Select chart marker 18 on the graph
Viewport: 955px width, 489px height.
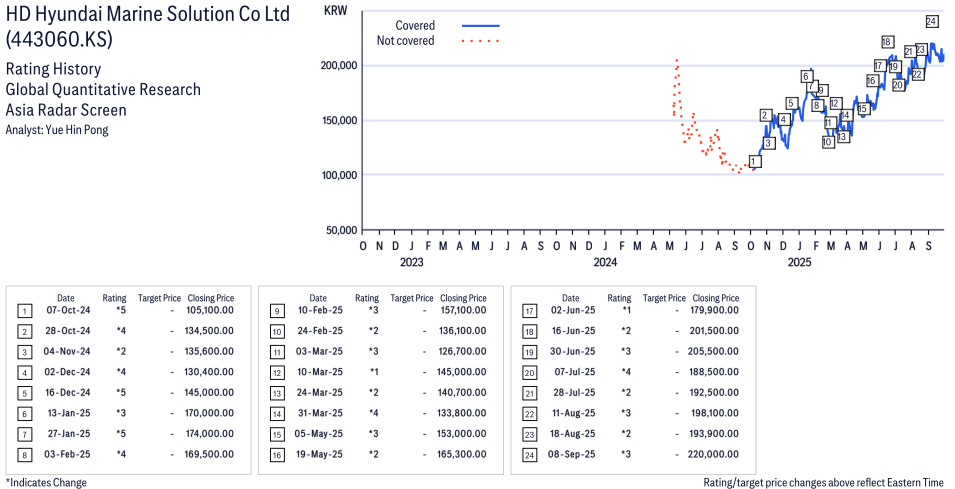point(887,42)
